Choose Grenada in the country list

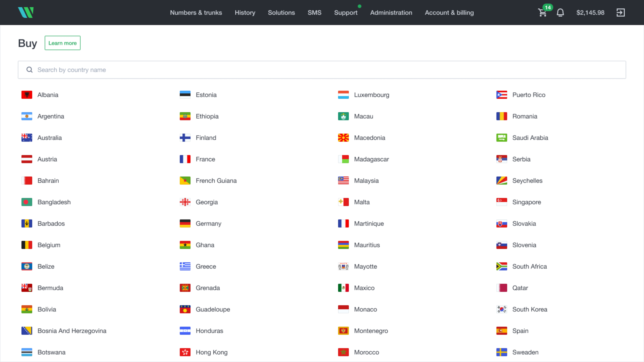[x=208, y=288]
